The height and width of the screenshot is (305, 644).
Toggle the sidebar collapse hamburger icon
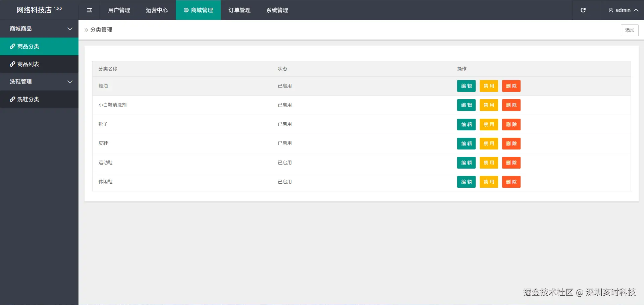pos(89,10)
